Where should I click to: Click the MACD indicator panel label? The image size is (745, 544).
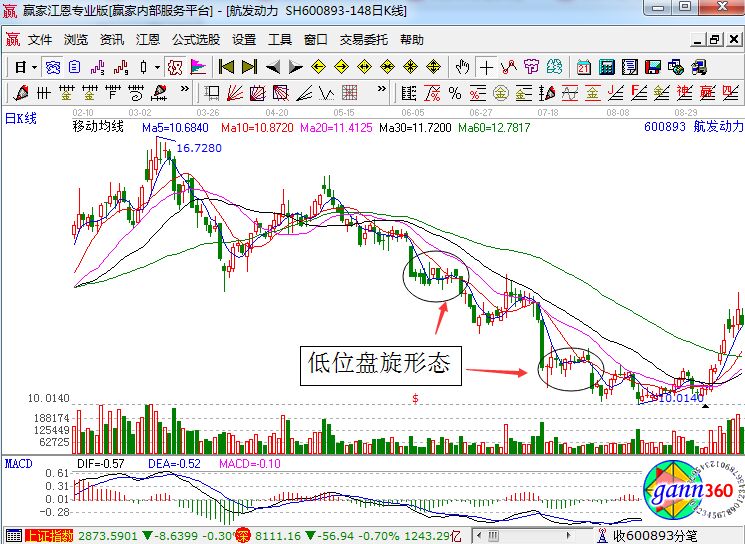tap(19, 464)
